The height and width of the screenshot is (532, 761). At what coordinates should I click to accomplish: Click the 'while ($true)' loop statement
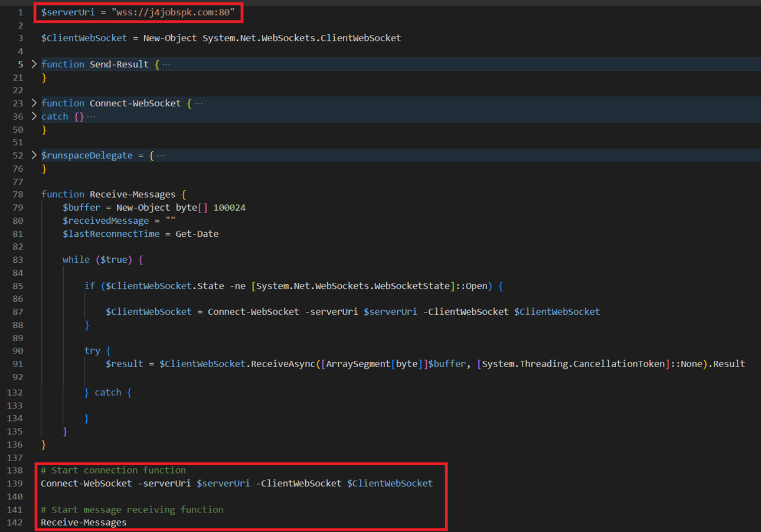click(x=103, y=260)
